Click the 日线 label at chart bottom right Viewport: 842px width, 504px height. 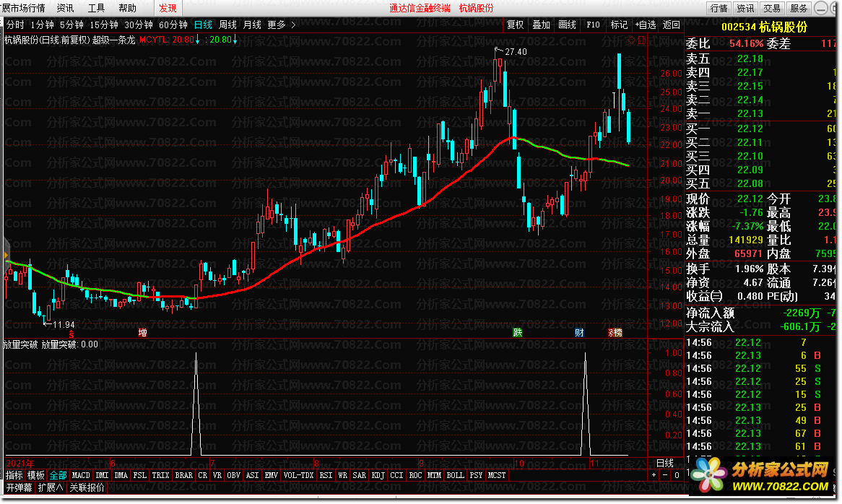coord(665,463)
